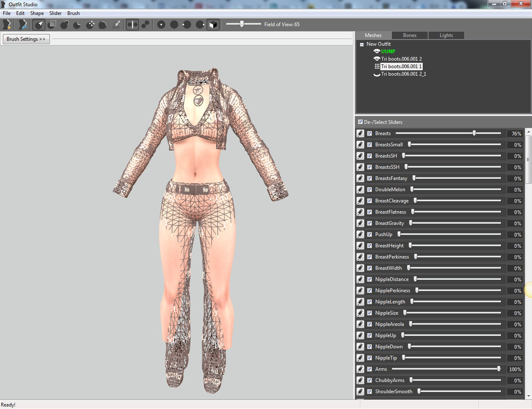Screen dimensions: 532x409
Task: Select the arrow Select tool
Action: (x=39, y=25)
